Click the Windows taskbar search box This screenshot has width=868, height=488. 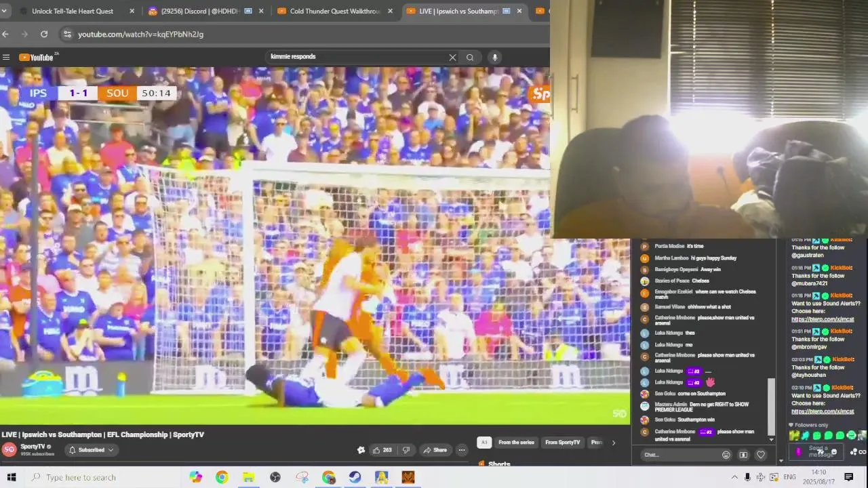coord(102,477)
